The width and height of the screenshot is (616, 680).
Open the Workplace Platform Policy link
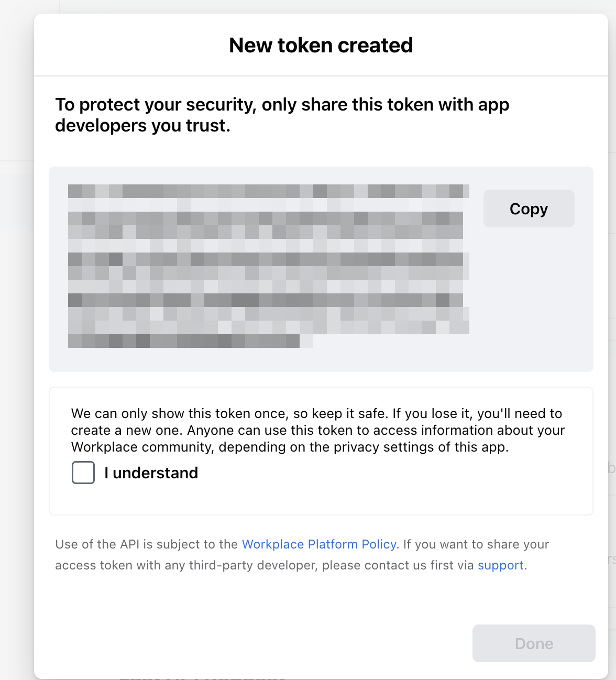click(319, 544)
